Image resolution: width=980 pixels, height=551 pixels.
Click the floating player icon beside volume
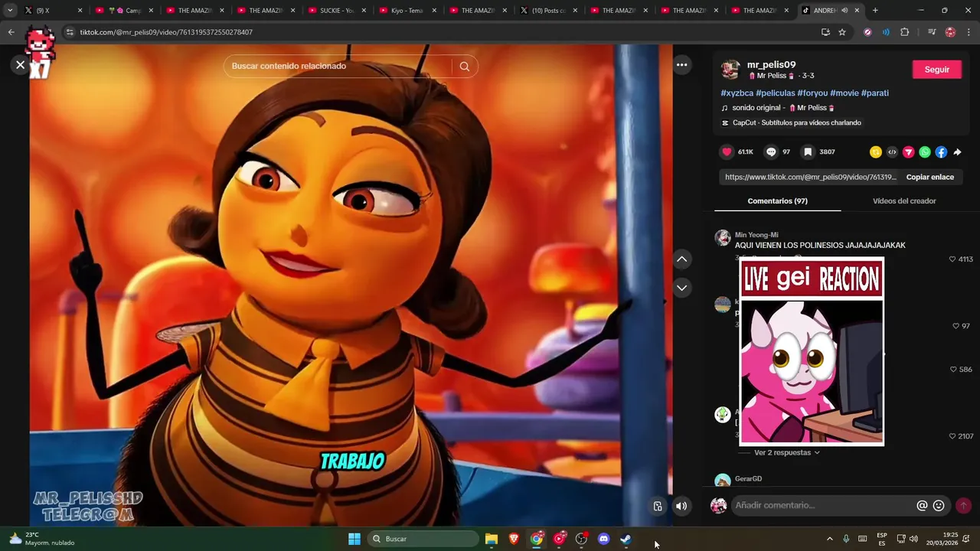tap(658, 506)
